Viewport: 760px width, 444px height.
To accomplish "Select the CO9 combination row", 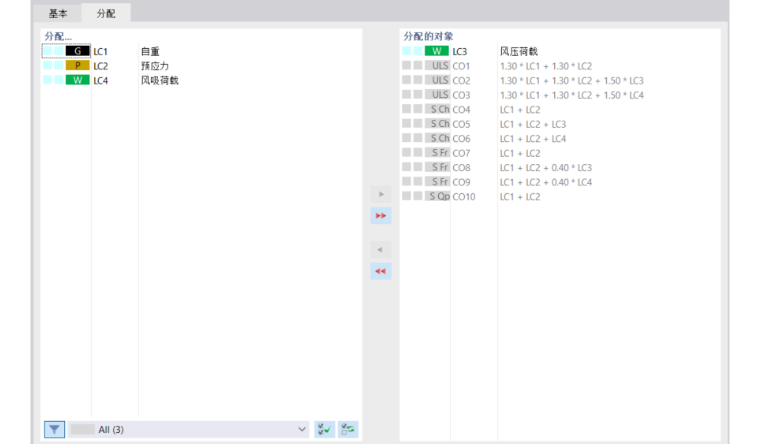I will (560, 182).
